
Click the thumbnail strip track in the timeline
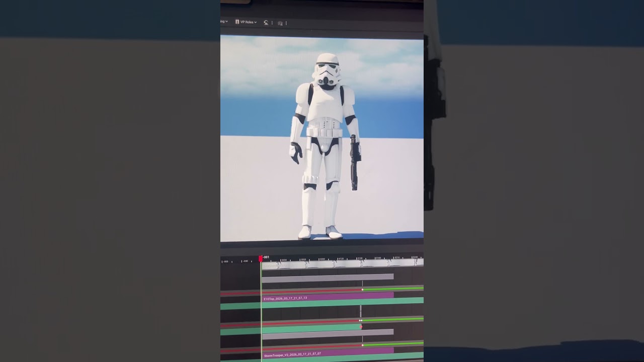tap(342, 264)
